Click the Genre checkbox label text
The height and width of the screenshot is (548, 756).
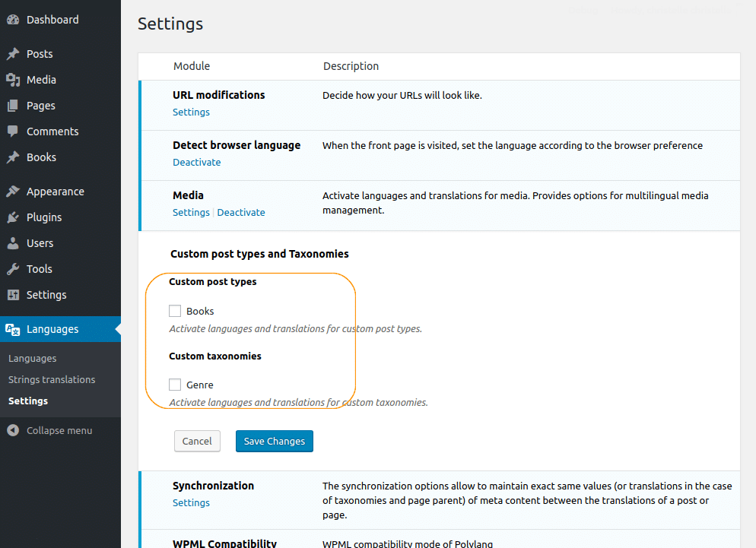[x=199, y=385]
